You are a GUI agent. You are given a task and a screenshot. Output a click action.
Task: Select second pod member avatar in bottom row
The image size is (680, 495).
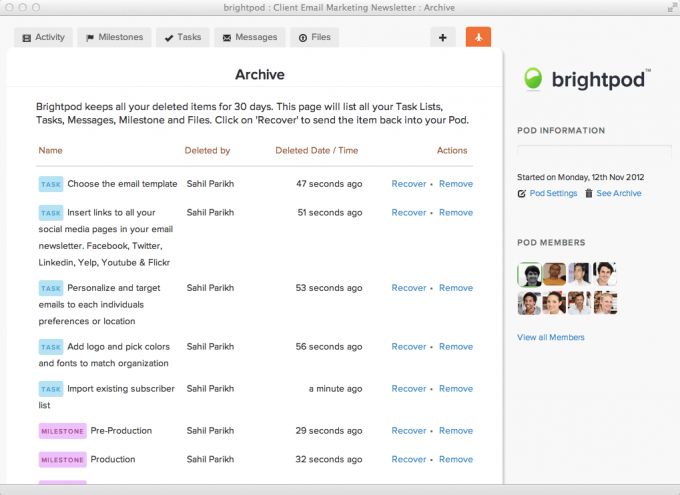[554, 303]
